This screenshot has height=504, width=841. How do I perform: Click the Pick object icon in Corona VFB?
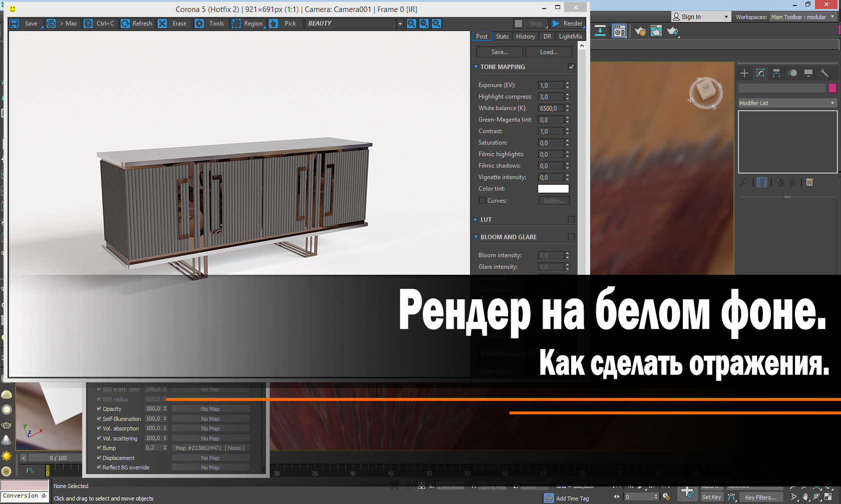pyautogui.click(x=273, y=23)
